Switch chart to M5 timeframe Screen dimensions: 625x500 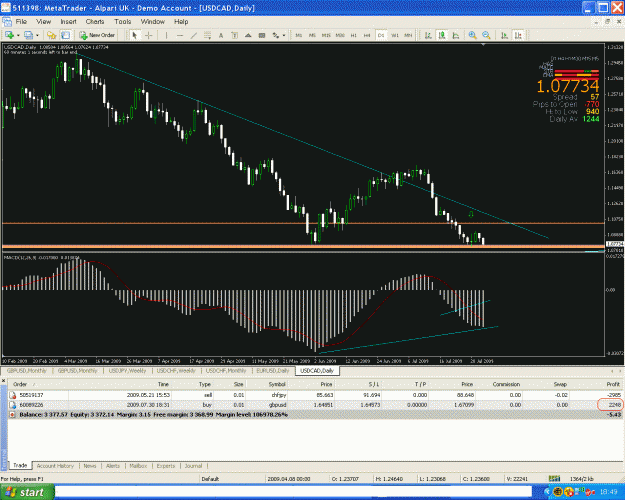312,35
